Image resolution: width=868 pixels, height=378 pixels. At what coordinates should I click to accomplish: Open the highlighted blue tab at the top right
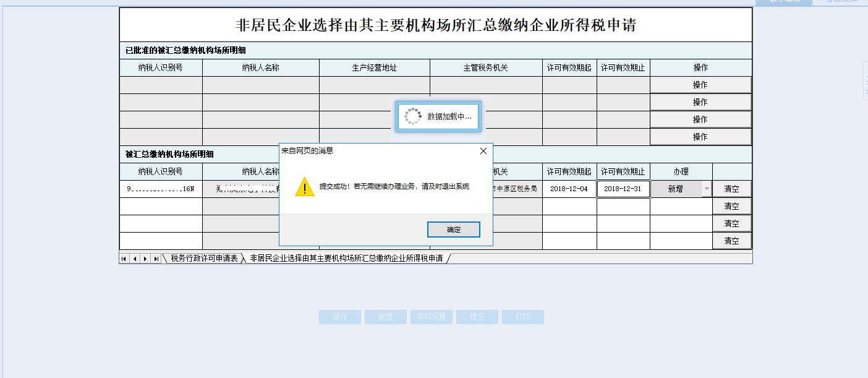(x=783, y=2)
